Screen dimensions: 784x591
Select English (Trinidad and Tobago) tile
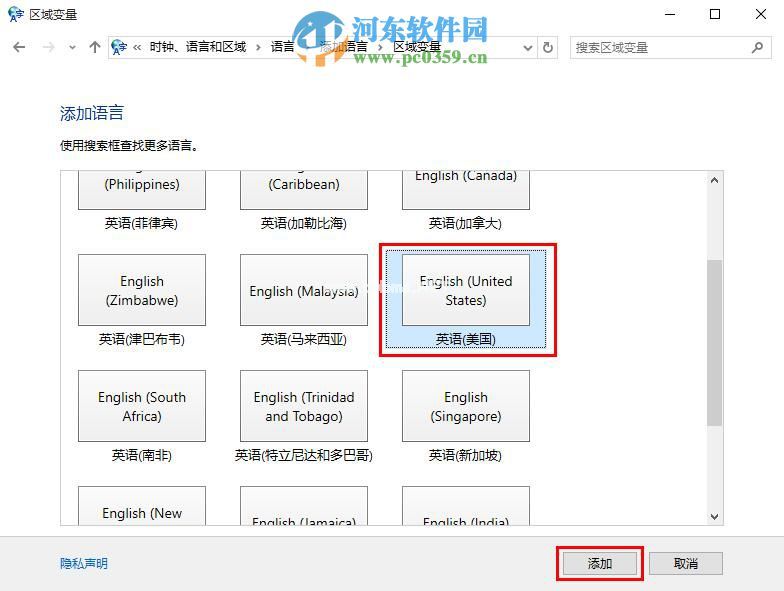304,406
